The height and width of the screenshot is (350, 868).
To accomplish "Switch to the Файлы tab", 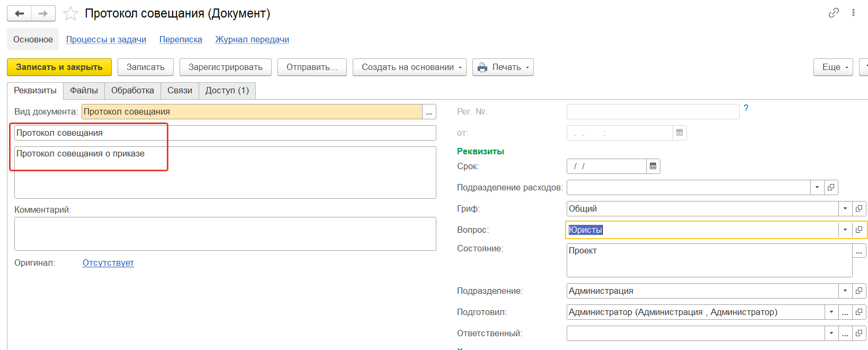I will click(x=84, y=91).
